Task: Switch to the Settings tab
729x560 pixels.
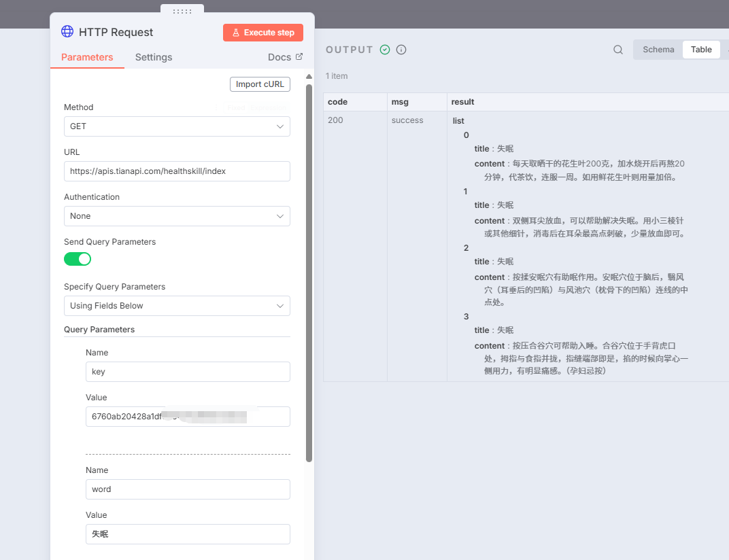Action: pos(154,57)
